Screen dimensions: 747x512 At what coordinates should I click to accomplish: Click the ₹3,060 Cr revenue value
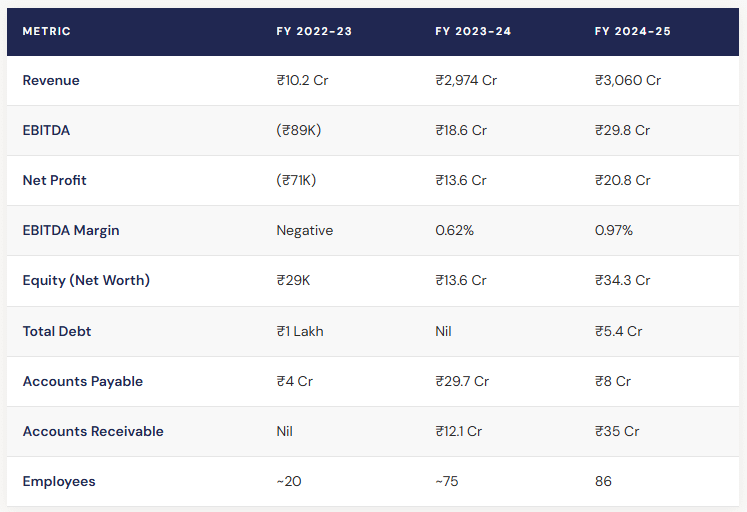(x=628, y=80)
